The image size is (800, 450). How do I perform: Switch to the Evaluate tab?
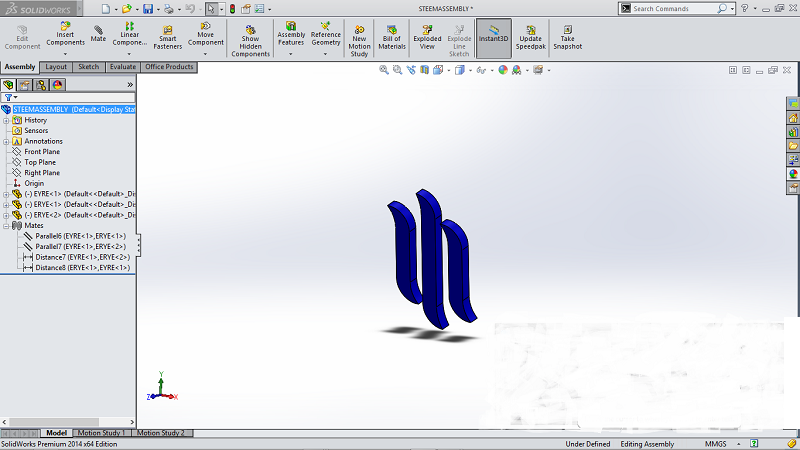tap(123, 67)
